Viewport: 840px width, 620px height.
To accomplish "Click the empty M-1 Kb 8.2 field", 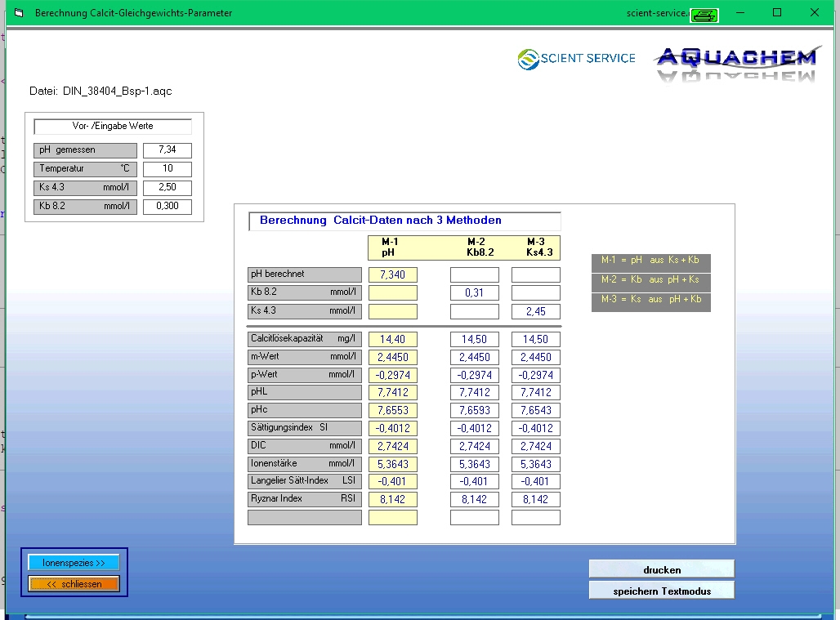I will 393,293.
